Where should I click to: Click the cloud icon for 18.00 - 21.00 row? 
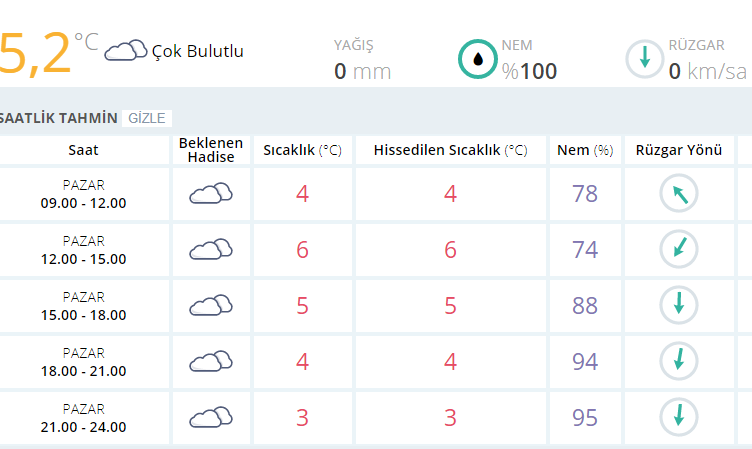(x=211, y=361)
